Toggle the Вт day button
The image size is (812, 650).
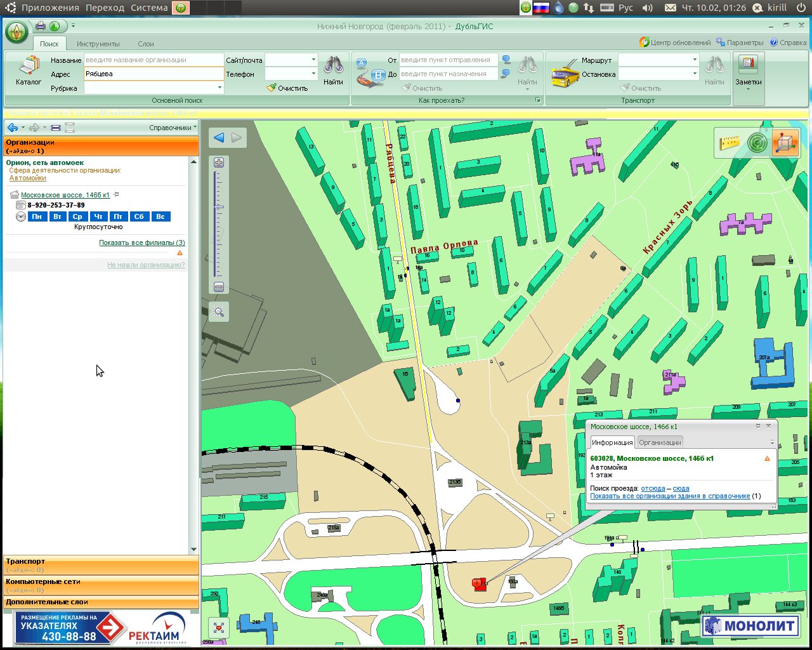coord(58,216)
